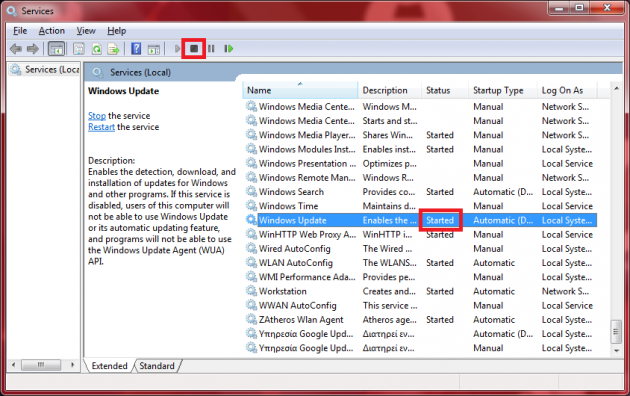Viewport: 630px width, 396px height.
Task: Open the Action menu
Action: pyautogui.click(x=51, y=31)
